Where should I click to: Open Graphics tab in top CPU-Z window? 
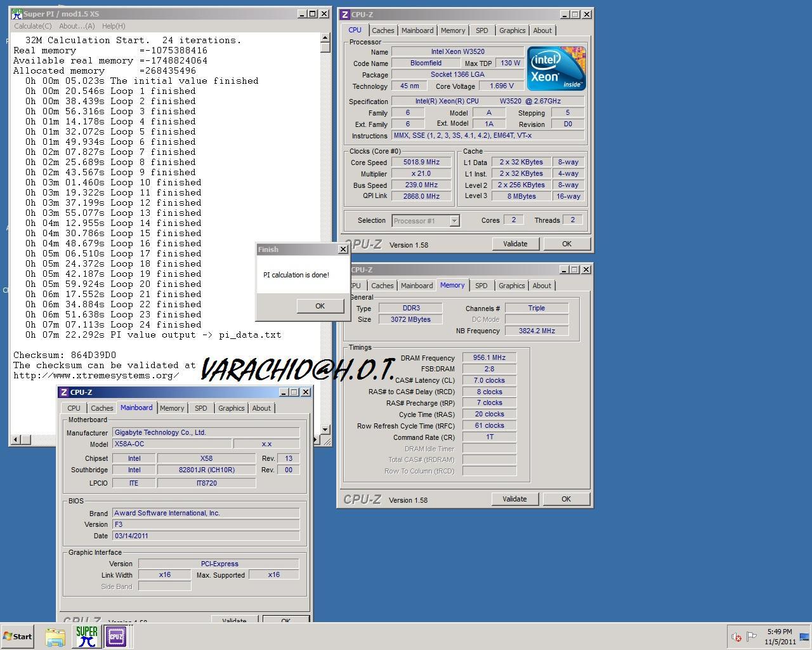[512, 30]
